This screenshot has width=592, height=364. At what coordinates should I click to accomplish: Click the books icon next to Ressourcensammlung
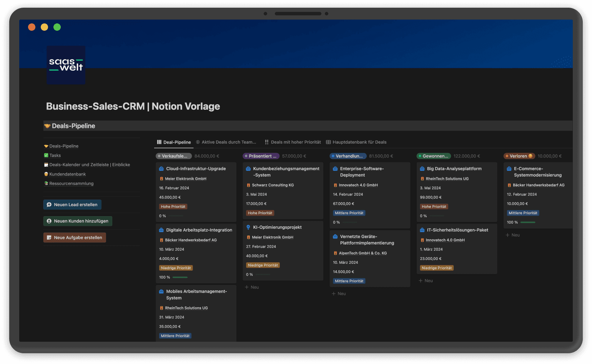pyautogui.click(x=46, y=183)
